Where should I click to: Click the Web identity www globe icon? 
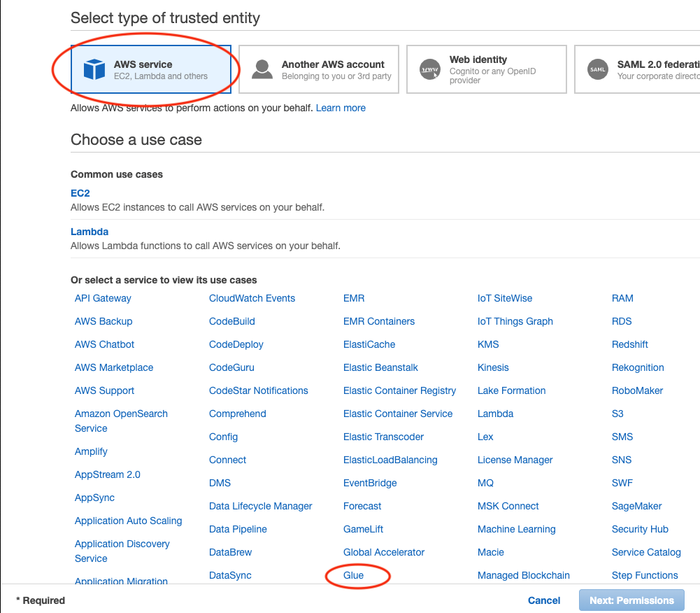[430, 69]
